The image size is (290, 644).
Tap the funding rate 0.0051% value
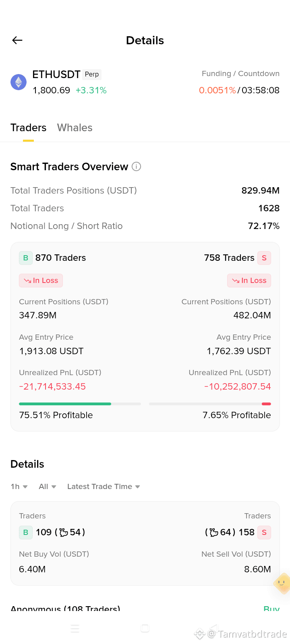(x=217, y=90)
